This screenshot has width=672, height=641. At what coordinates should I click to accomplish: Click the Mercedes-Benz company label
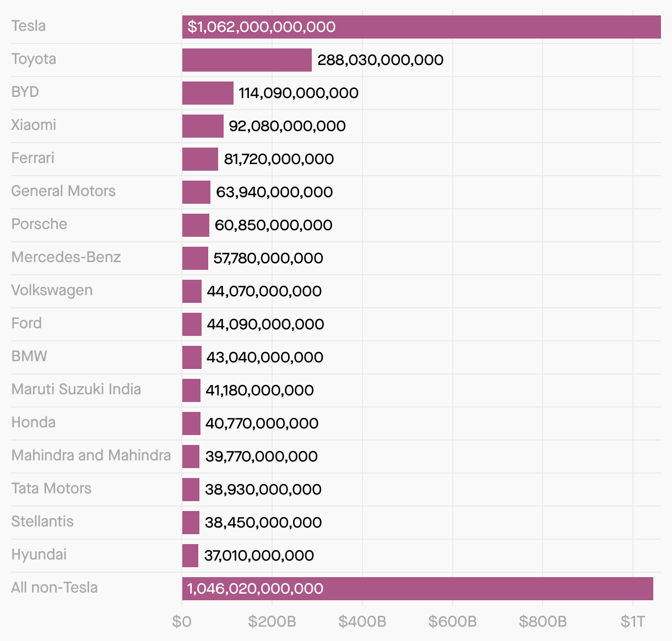coord(66,257)
